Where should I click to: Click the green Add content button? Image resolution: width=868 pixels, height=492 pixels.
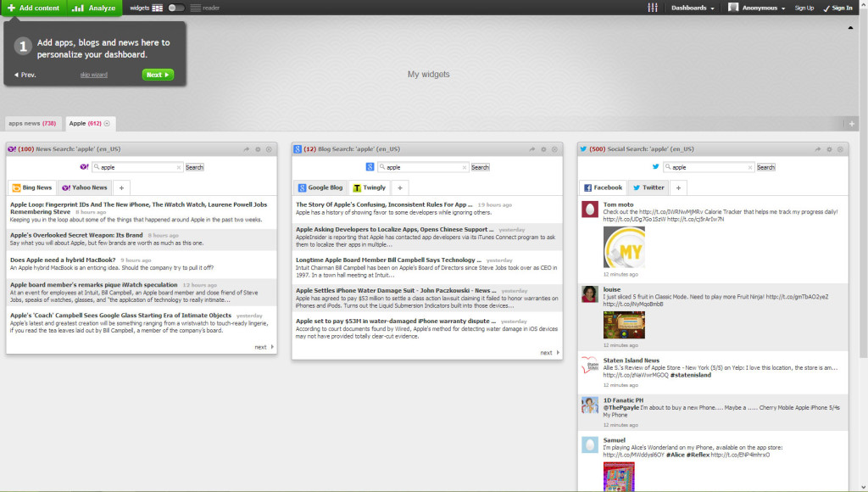pyautogui.click(x=34, y=8)
